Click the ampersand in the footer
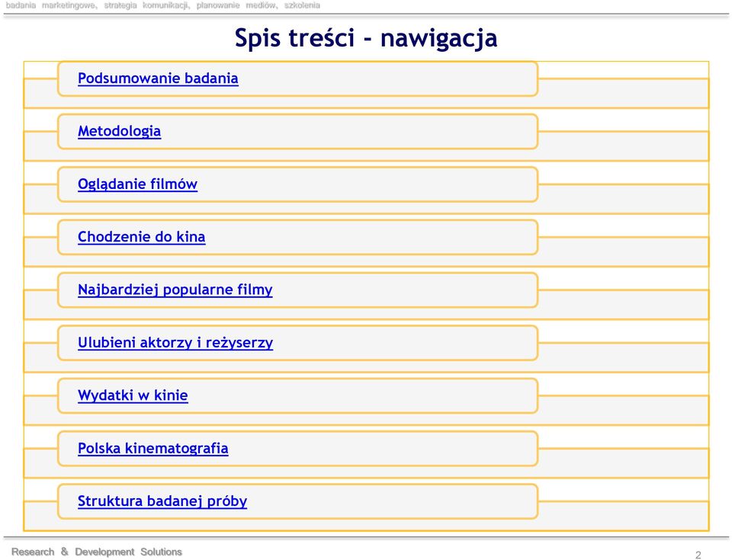732x560 pixels. (64, 552)
